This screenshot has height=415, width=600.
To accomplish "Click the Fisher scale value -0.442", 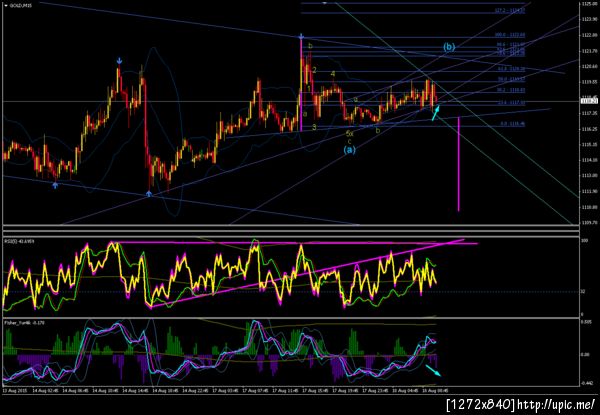I will click(586, 382).
